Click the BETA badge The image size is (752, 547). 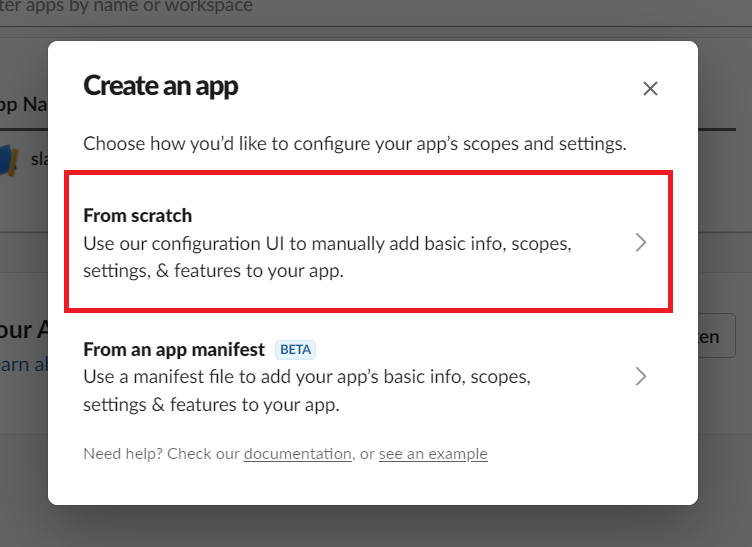(x=295, y=350)
